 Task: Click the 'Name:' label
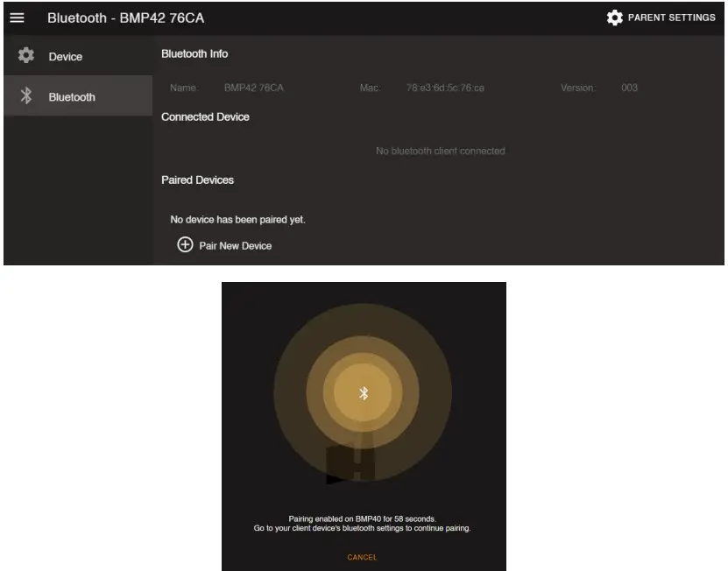pos(184,88)
